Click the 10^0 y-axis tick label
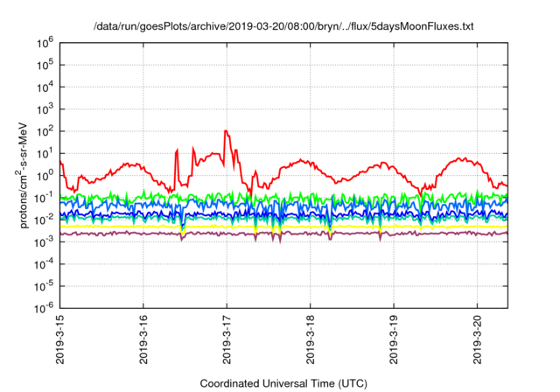560x392 pixels. [x=45, y=176]
